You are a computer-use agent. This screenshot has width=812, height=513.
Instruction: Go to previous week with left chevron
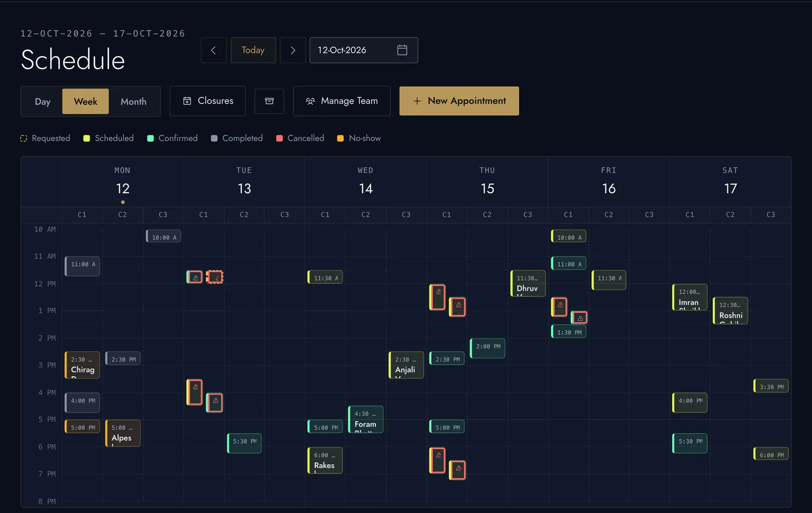click(214, 50)
